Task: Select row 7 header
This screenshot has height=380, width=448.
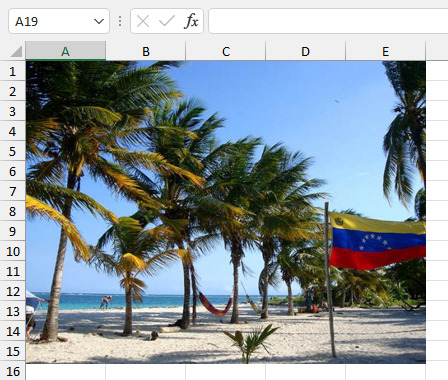Action: tap(13, 191)
